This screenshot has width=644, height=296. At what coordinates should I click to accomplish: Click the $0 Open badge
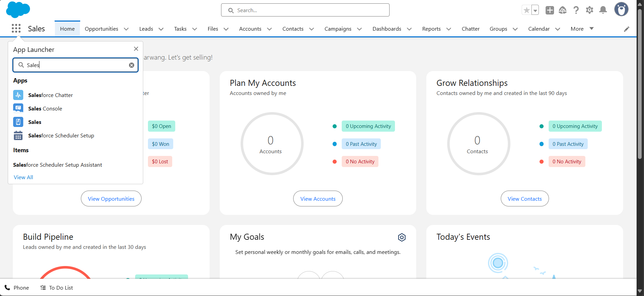pos(161,126)
